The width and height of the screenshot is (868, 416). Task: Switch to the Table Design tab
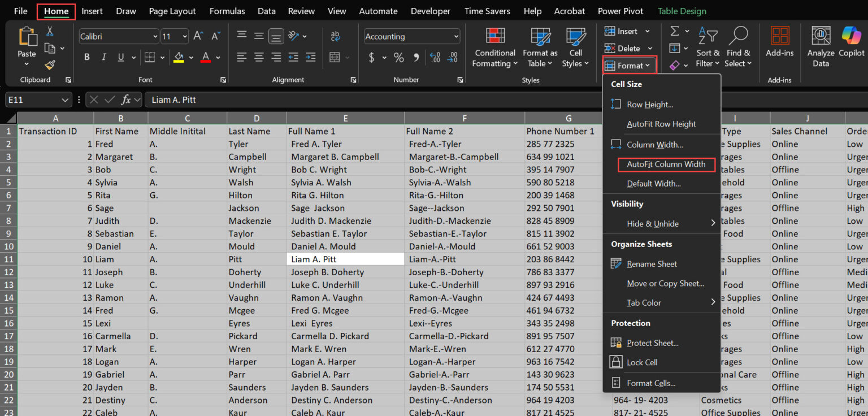tap(682, 11)
